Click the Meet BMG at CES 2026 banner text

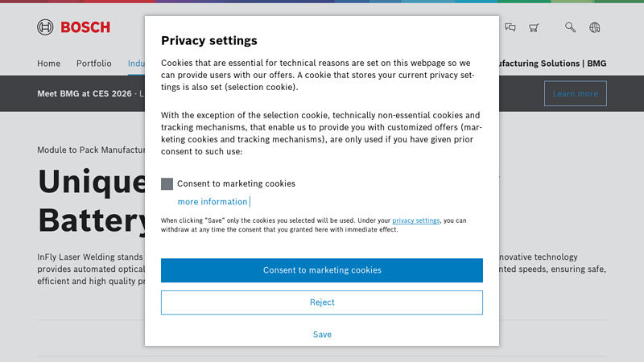click(x=84, y=94)
